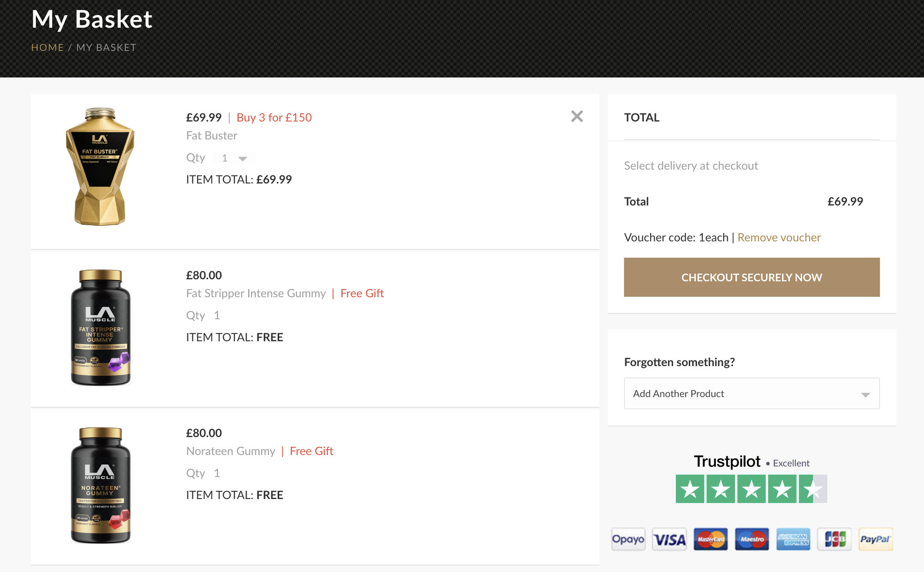The image size is (924, 572).
Task: Click the MY BASKET breadcrumb item
Action: (x=106, y=48)
